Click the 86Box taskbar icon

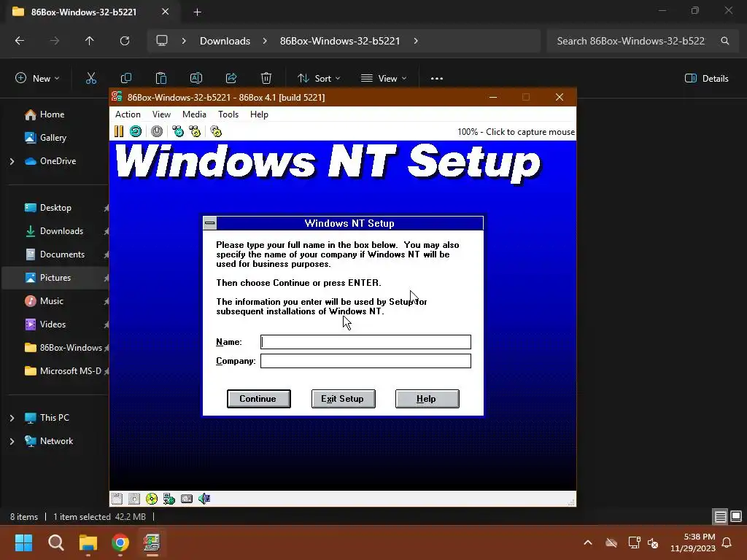pyautogui.click(x=152, y=542)
